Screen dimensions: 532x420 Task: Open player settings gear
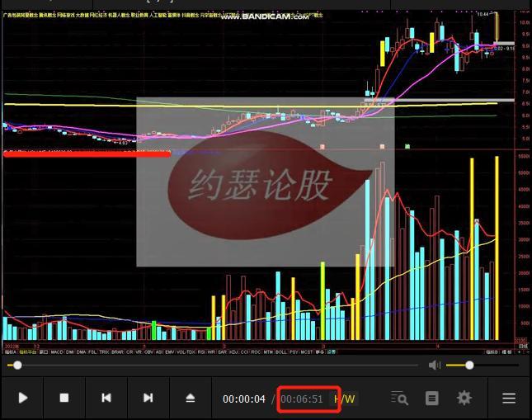(x=464, y=398)
